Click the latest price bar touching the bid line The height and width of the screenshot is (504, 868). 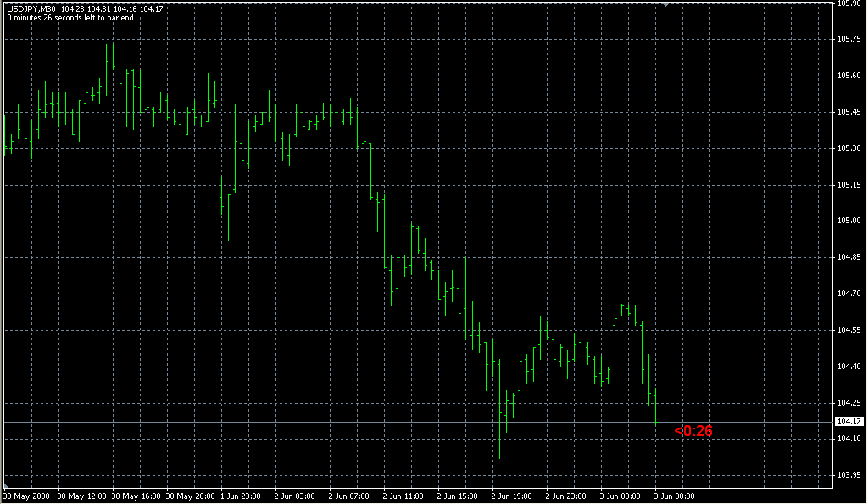[655, 407]
